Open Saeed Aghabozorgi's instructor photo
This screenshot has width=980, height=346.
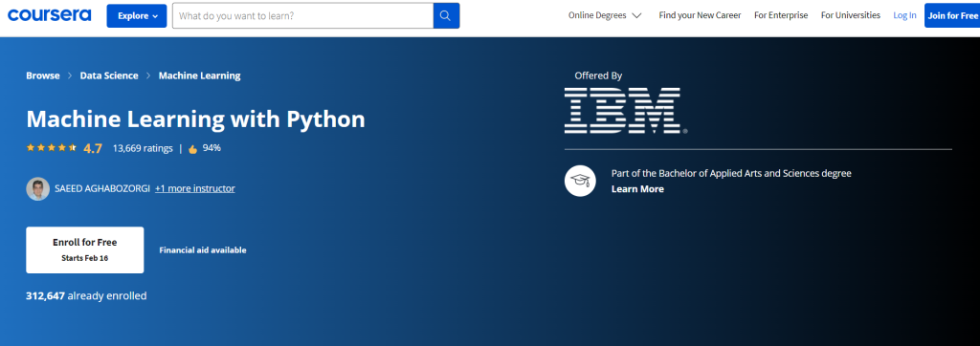pyautogui.click(x=37, y=188)
